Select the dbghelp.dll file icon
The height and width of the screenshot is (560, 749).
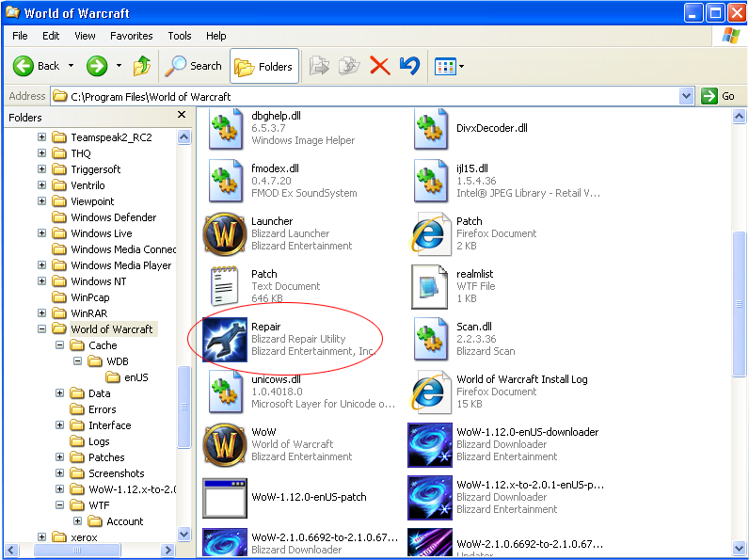[x=226, y=129]
